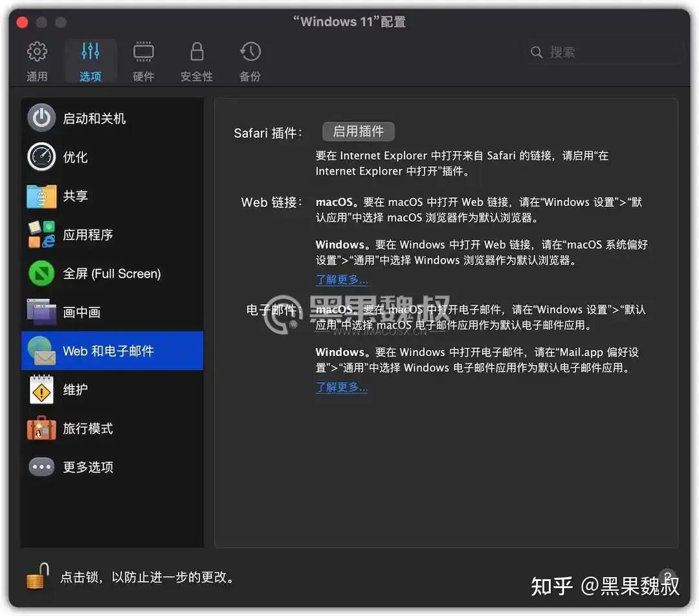Select 共享 label in sidebar
The height and width of the screenshot is (616, 699).
(75, 196)
